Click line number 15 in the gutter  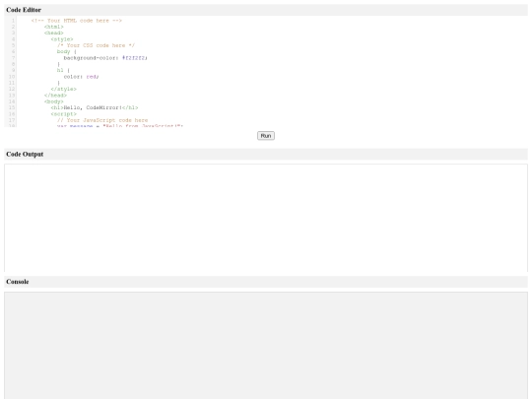[12, 107]
